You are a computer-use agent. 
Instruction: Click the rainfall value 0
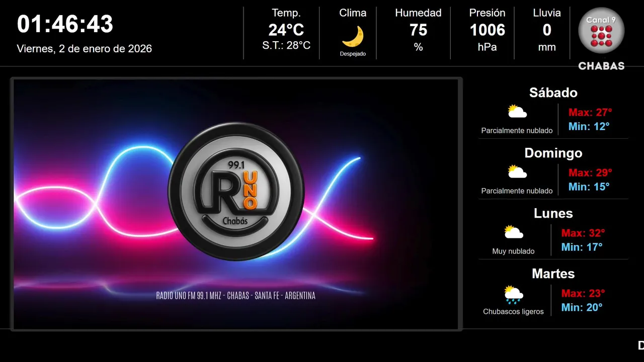547,30
